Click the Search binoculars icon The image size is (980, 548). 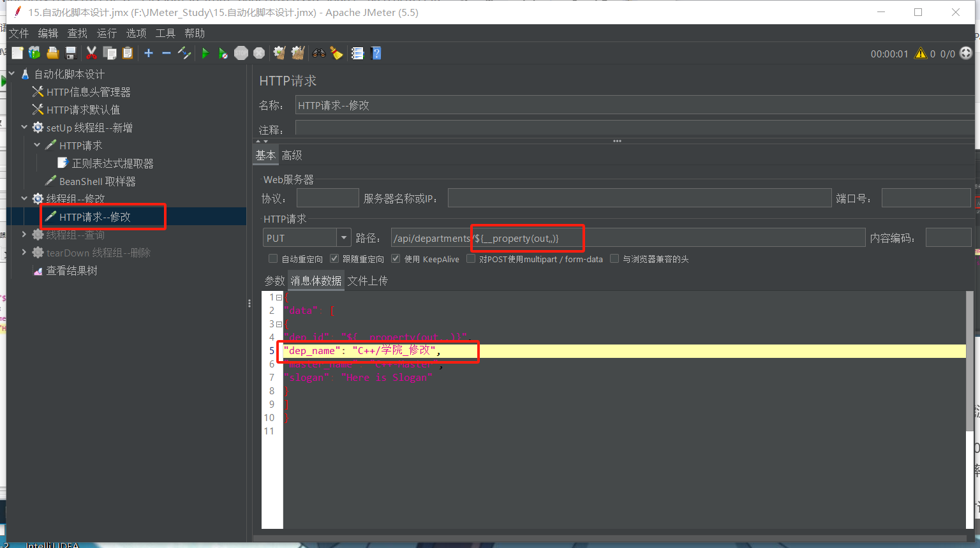(x=318, y=53)
